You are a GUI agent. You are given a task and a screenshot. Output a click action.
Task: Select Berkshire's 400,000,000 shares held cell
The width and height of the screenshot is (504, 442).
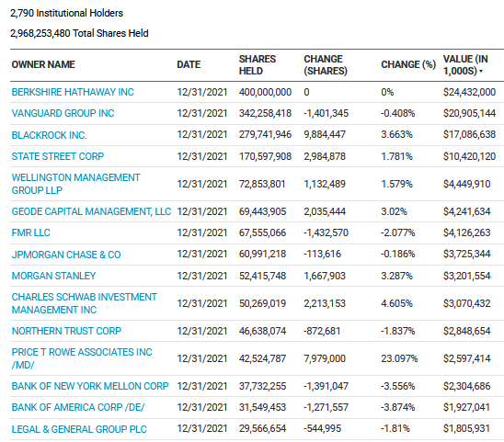(265, 92)
